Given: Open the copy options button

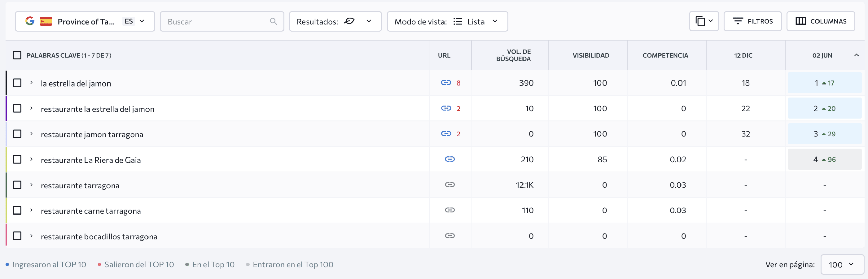Looking at the screenshot, I should point(704,21).
